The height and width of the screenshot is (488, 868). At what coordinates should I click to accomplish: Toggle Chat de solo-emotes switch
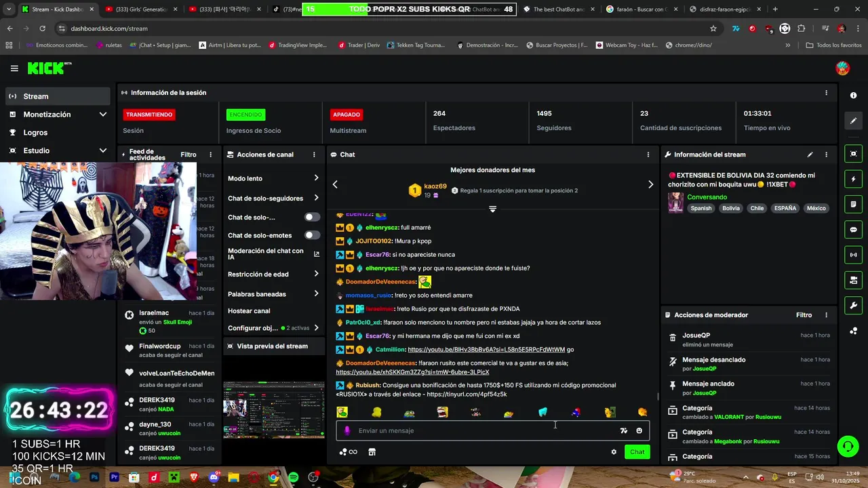[x=312, y=235]
